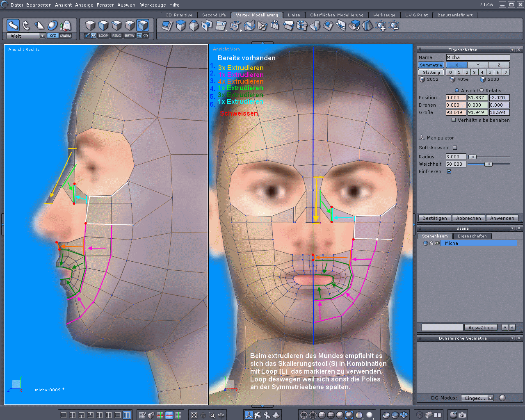Click the Bestätigen button
Image resolution: width=525 pixels, height=420 pixels.
[x=434, y=218]
